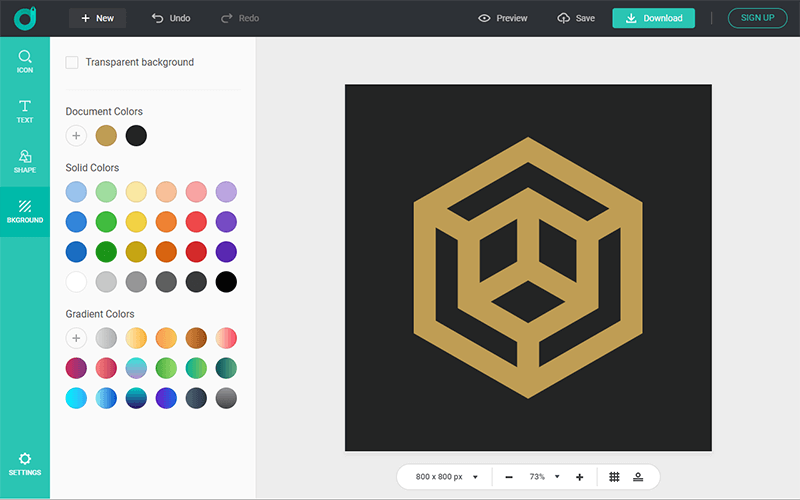This screenshot has width=800, height=500.
Task: Open Settings at sidebar bottom
Action: tap(25, 463)
